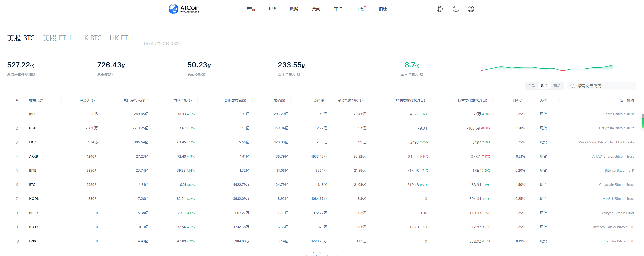
Task: Focus the 搜索交易代码 search field
Action: point(602,86)
